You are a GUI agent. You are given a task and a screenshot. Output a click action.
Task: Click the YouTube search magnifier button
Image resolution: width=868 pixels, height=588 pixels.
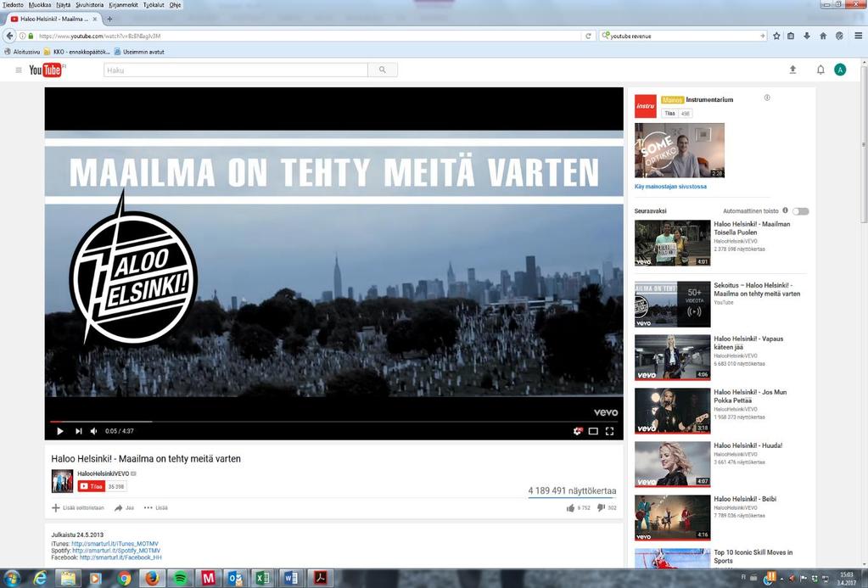[x=383, y=70]
